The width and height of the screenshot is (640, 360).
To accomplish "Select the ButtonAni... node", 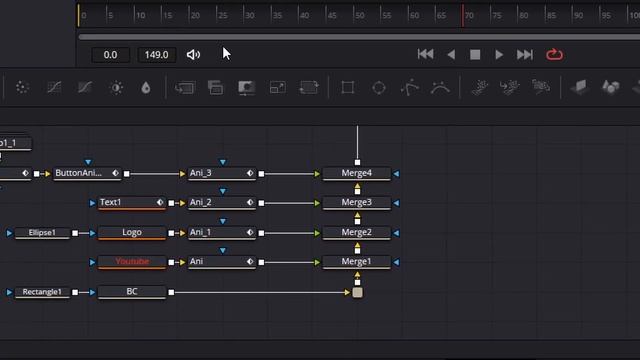I will 87,173.
